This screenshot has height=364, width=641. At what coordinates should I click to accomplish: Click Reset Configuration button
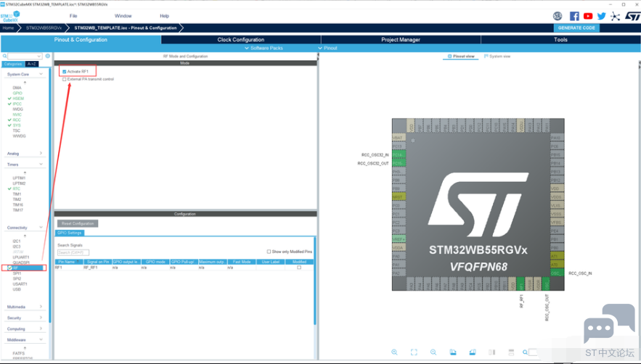point(78,223)
